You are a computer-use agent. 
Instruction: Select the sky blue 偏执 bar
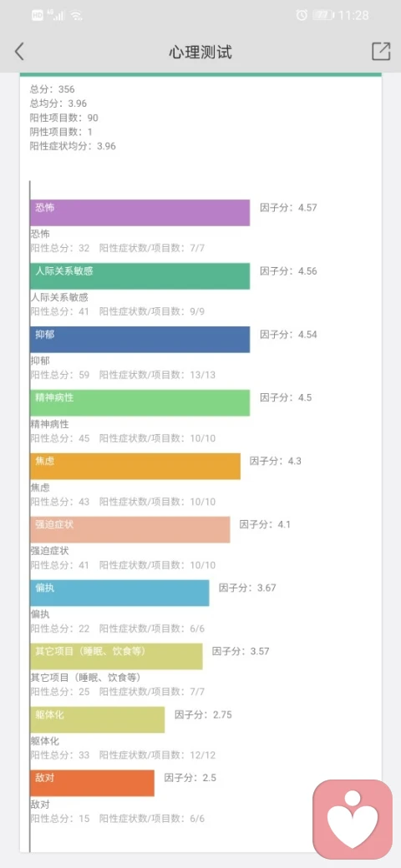119,593
